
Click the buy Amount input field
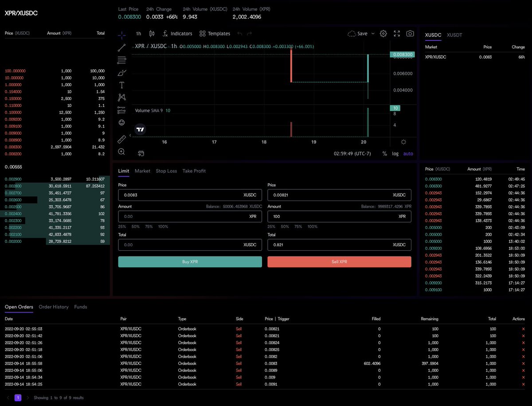point(190,216)
